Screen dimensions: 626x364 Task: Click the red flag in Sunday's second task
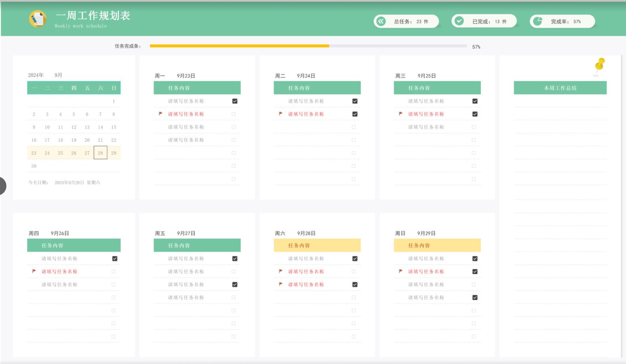pyautogui.click(x=401, y=271)
